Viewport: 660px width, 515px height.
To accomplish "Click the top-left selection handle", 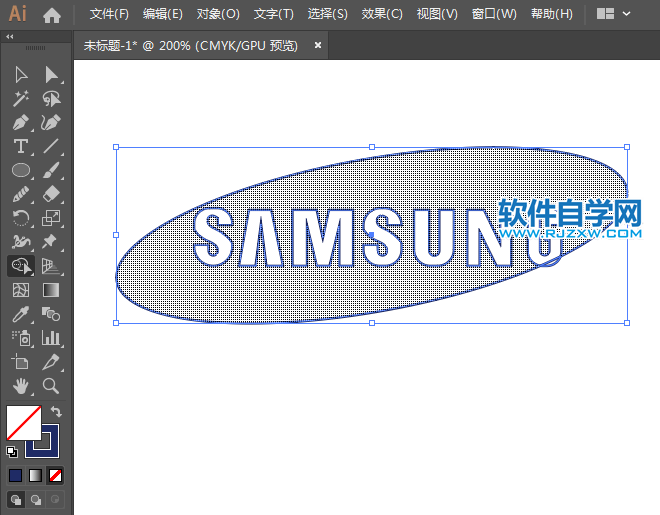I will pyautogui.click(x=116, y=147).
